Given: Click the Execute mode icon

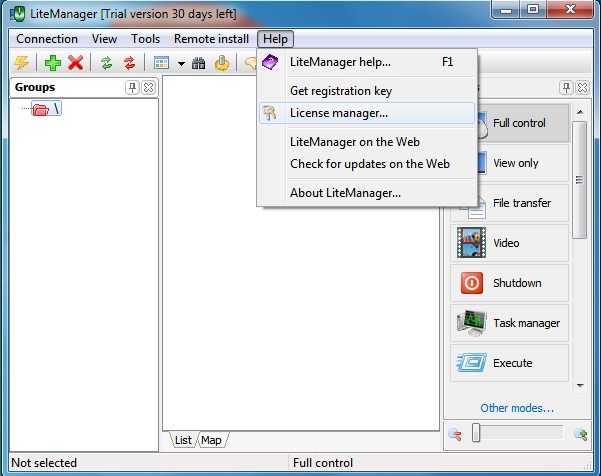Looking at the screenshot, I should [471, 363].
